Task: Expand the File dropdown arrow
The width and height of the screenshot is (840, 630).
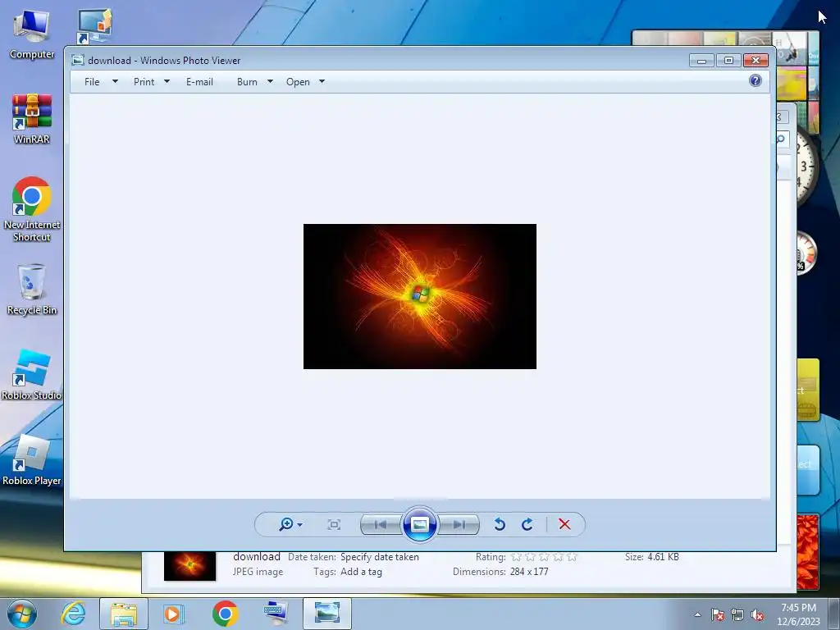Action: [115, 81]
